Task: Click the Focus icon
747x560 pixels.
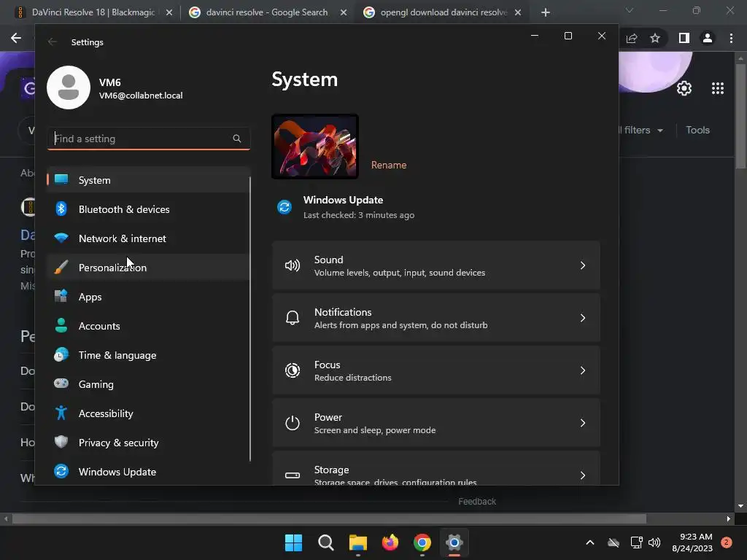Action: click(x=293, y=370)
